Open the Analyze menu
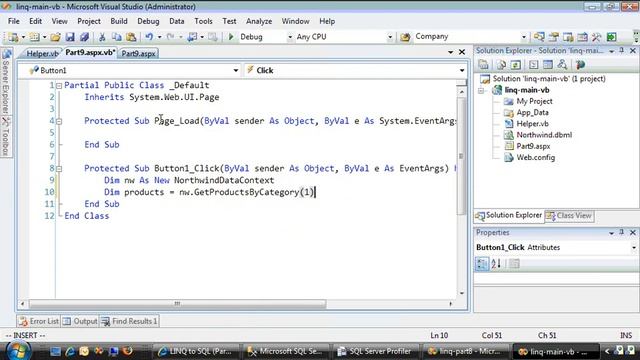 pyautogui.click(x=259, y=21)
